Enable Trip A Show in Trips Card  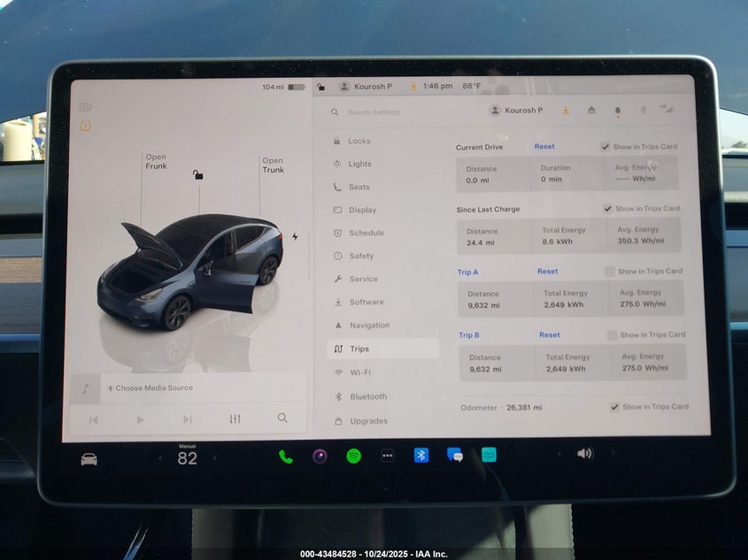click(x=610, y=272)
